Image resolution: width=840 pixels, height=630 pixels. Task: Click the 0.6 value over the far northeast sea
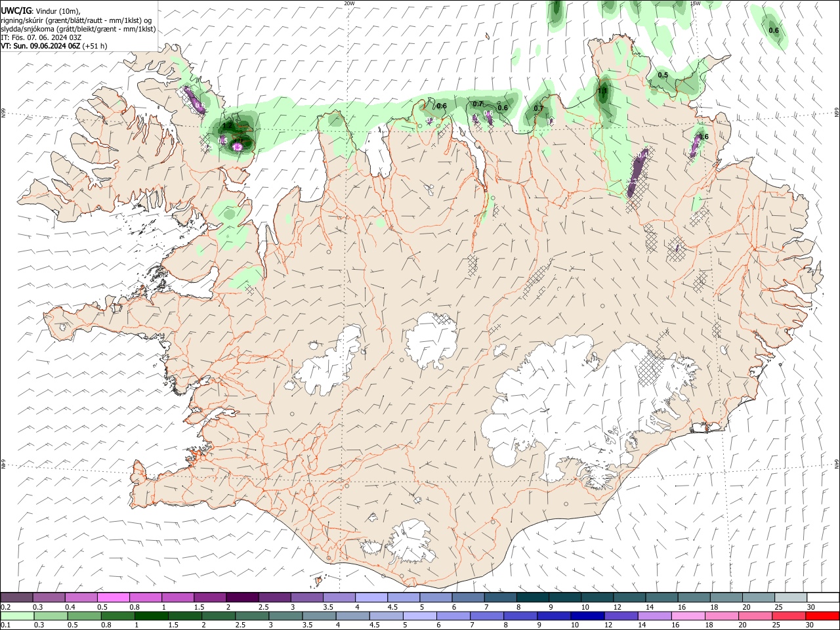[774, 30]
